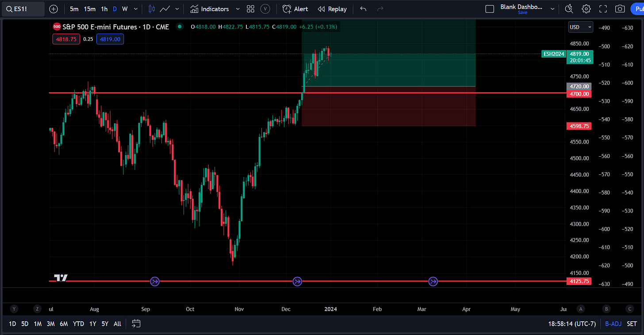
Task: Set date range to All
Action: pos(117,324)
